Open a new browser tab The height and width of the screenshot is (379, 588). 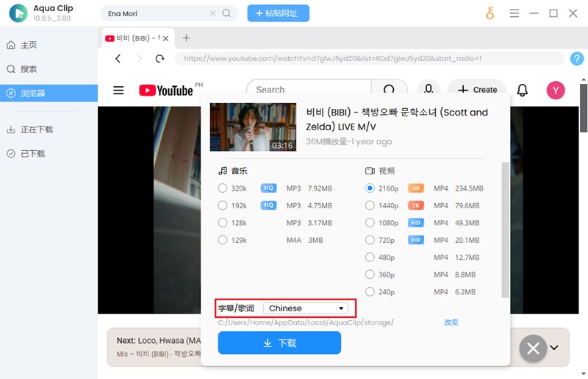(x=186, y=38)
